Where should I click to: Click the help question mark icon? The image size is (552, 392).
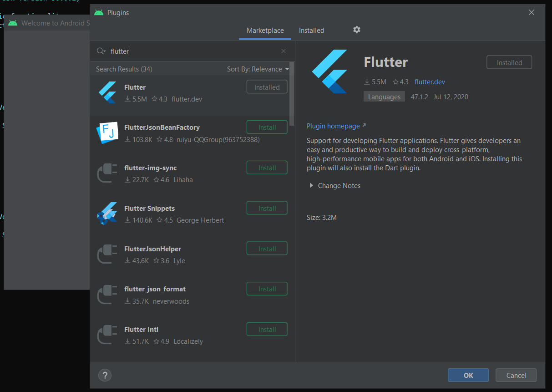[x=105, y=375]
